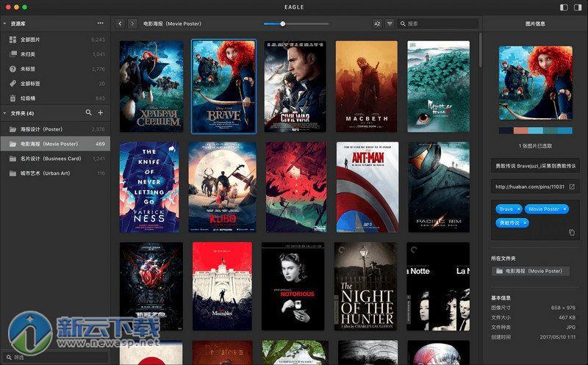This screenshot has width=588, height=365.
Task: Adjust the thumbnail size slider handle
Action: click(283, 24)
